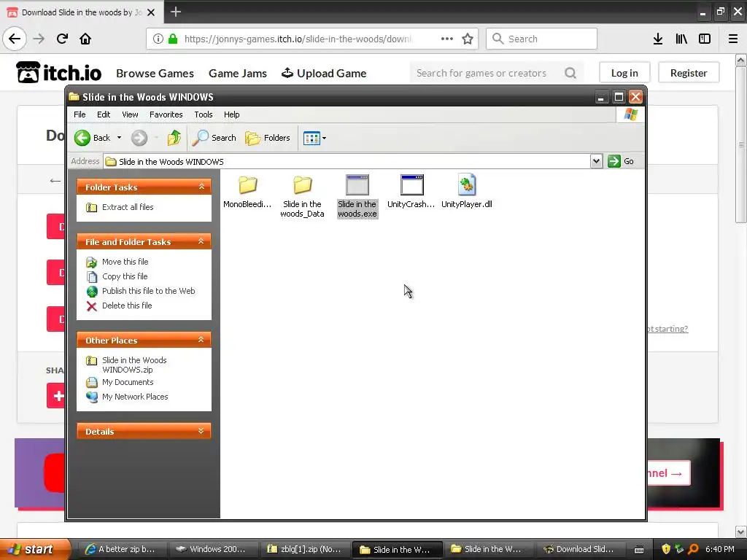Click the Log in button

tap(624, 73)
